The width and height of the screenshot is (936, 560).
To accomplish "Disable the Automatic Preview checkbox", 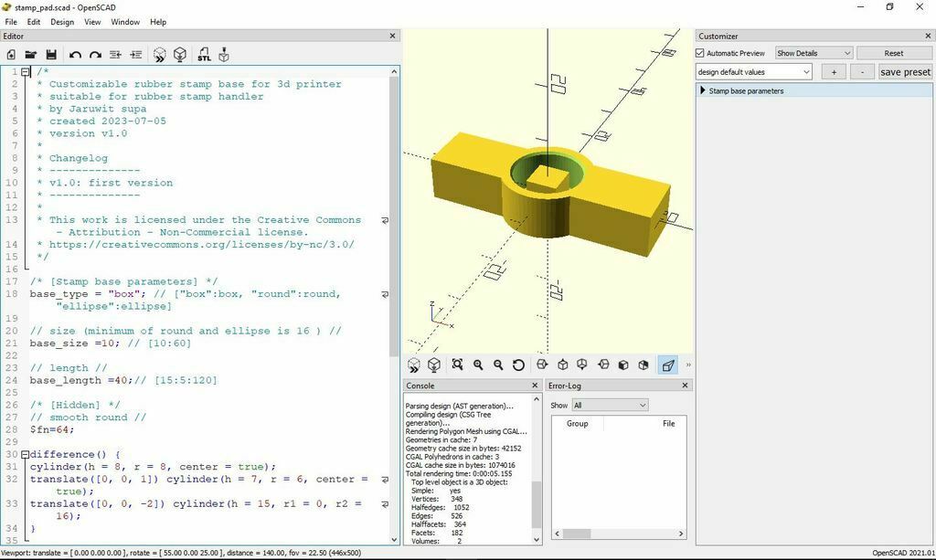I will pos(701,53).
